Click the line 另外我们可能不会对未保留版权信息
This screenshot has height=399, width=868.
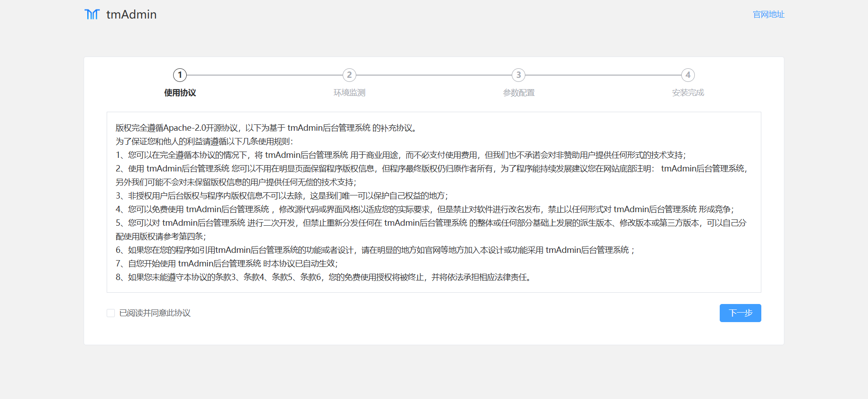[x=236, y=182]
